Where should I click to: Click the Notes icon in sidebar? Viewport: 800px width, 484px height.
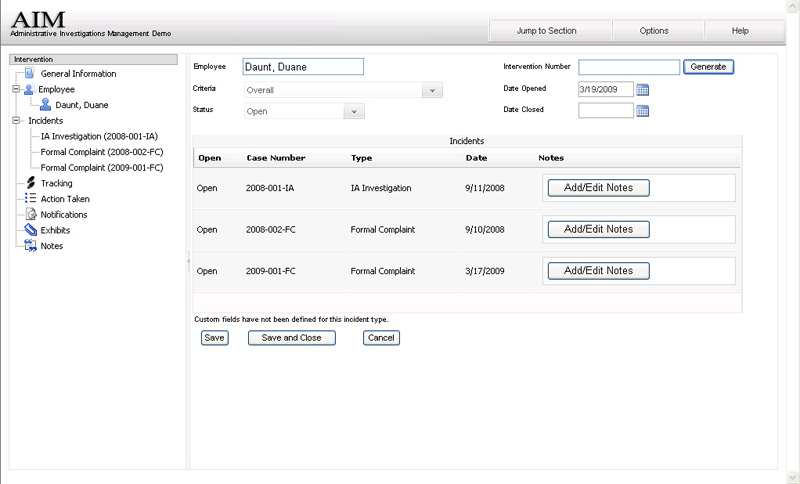pos(31,246)
